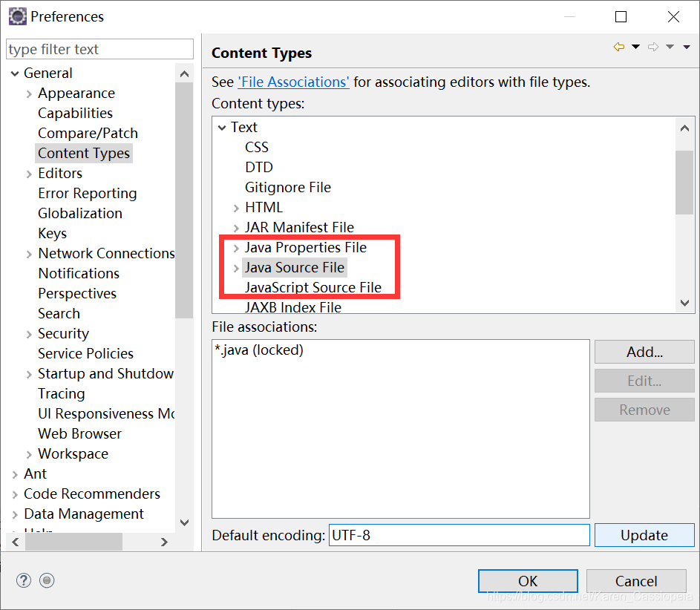Screen dimensions: 700x610
Task: Expand the Security node
Action: [29, 334]
